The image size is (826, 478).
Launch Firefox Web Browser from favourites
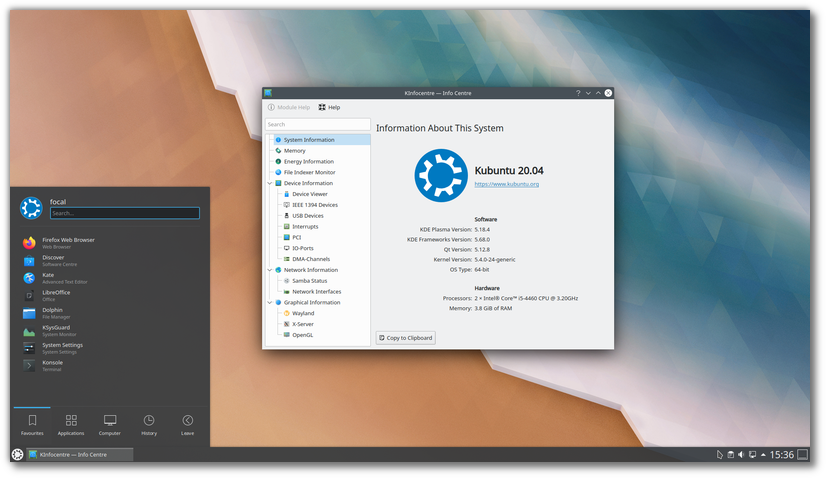pos(110,243)
